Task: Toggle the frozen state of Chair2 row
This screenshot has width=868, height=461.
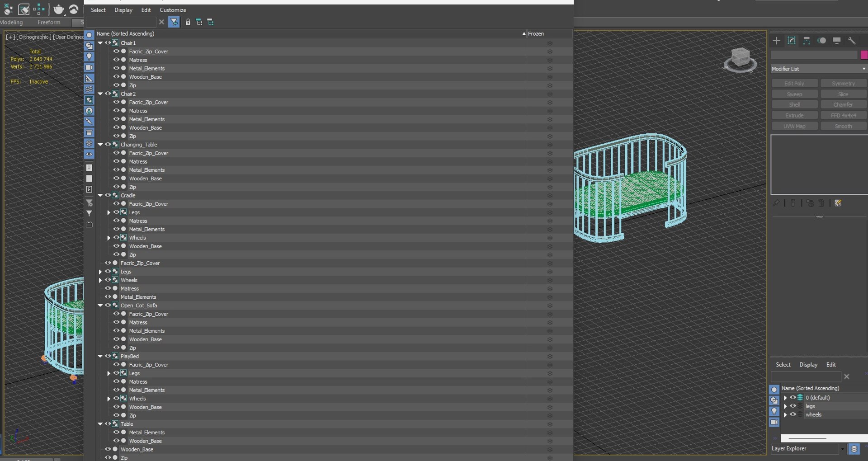Action: [550, 94]
